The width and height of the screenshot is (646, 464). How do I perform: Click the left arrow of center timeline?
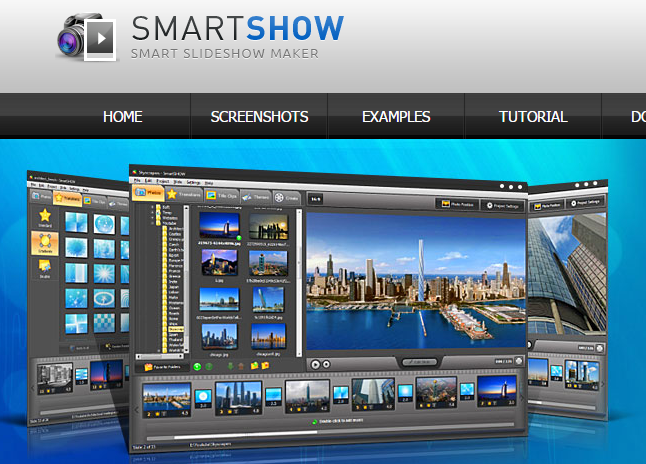[x=136, y=410]
